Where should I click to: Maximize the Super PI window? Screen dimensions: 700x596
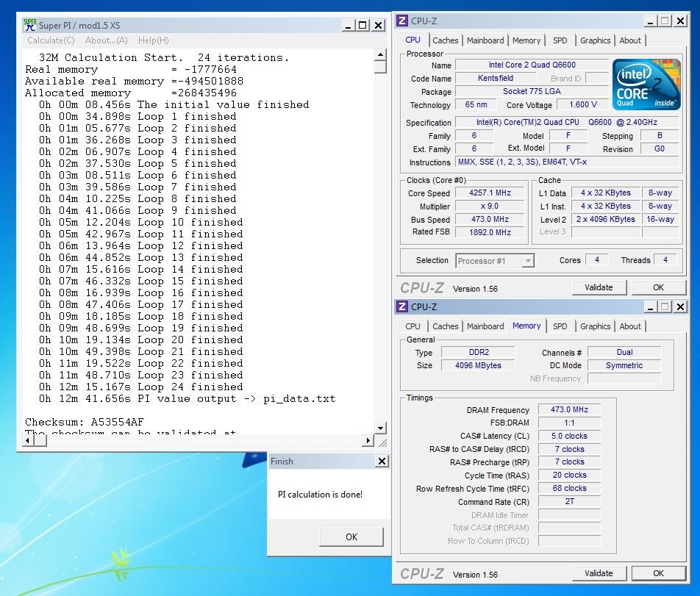[363, 25]
